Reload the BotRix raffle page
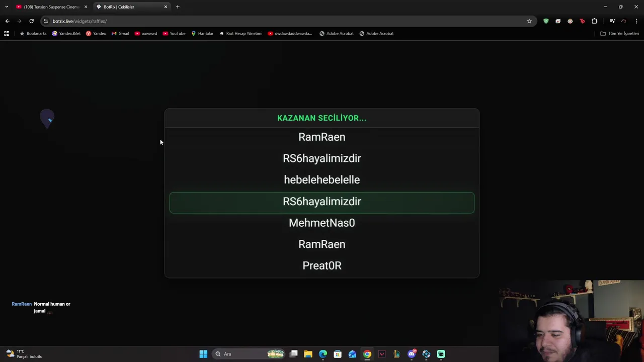644x362 pixels. pos(31,21)
